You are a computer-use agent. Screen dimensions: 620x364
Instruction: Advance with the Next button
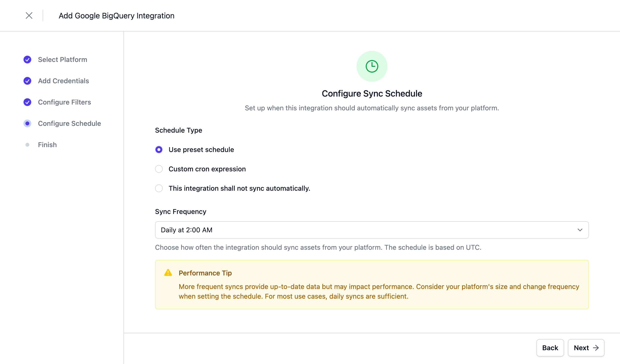click(x=586, y=348)
